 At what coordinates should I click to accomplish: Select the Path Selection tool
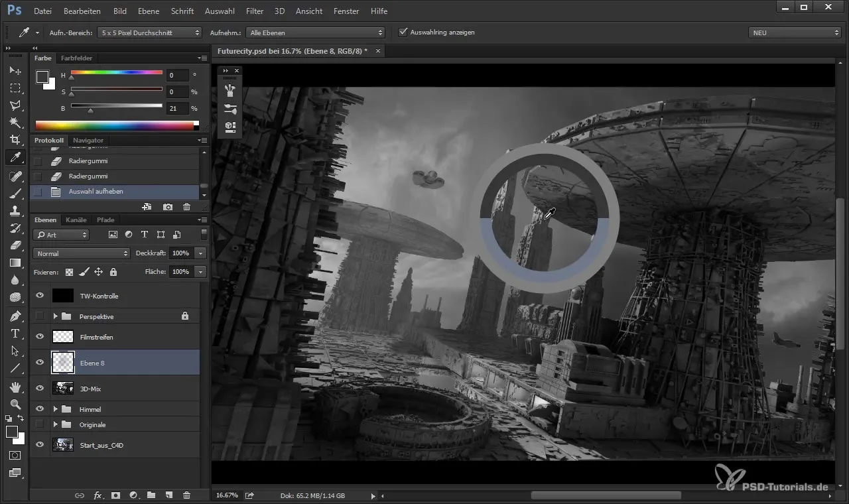click(15, 351)
